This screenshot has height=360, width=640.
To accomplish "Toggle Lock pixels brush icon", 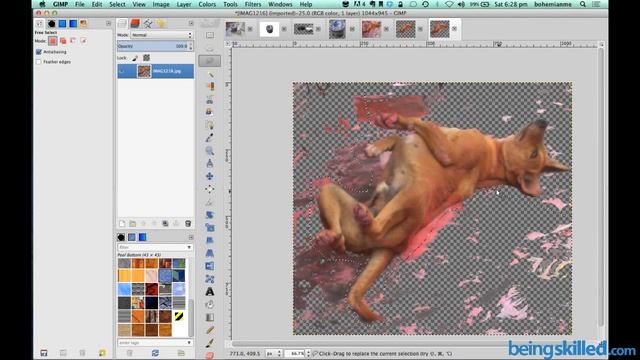I will (x=135, y=58).
